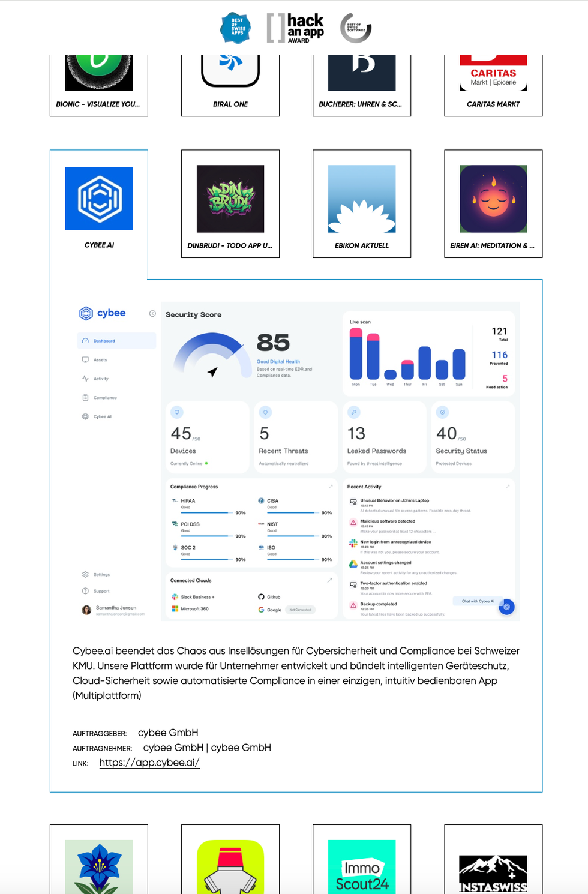Viewport: 588px width, 894px height.
Task: Open the DinBrudi todo app icon
Action: pyautogui.click(x=230, y=199)
